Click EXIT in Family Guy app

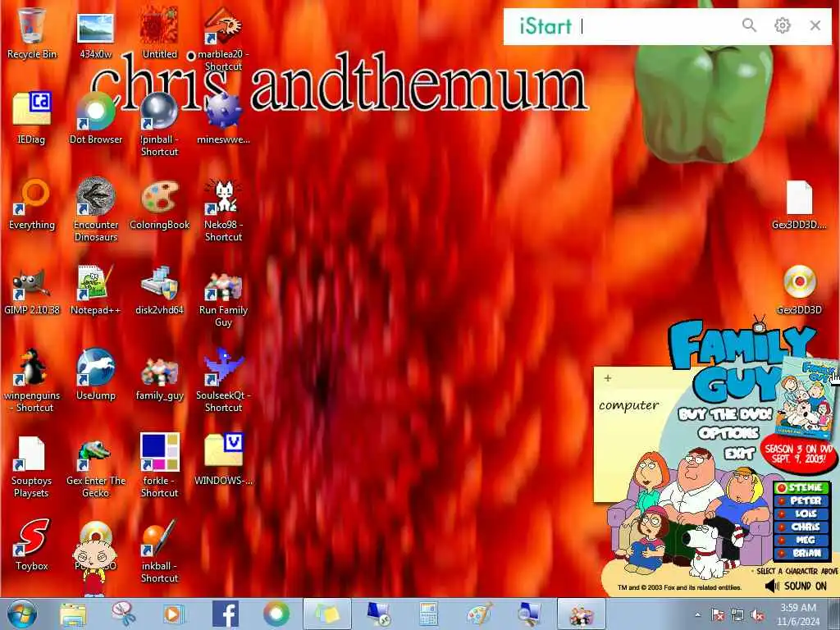[739, 454]
